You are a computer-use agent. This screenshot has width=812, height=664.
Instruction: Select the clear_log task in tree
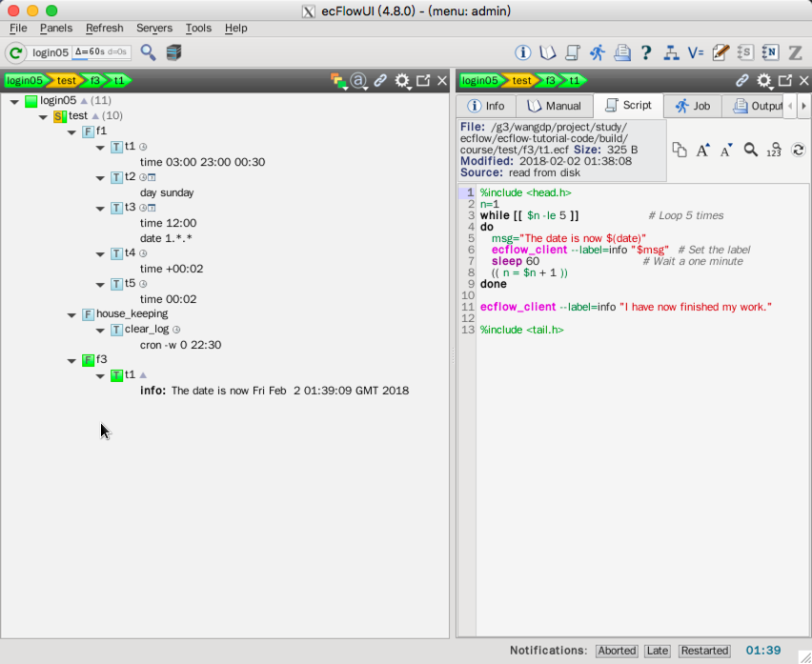tap(146, 330)
